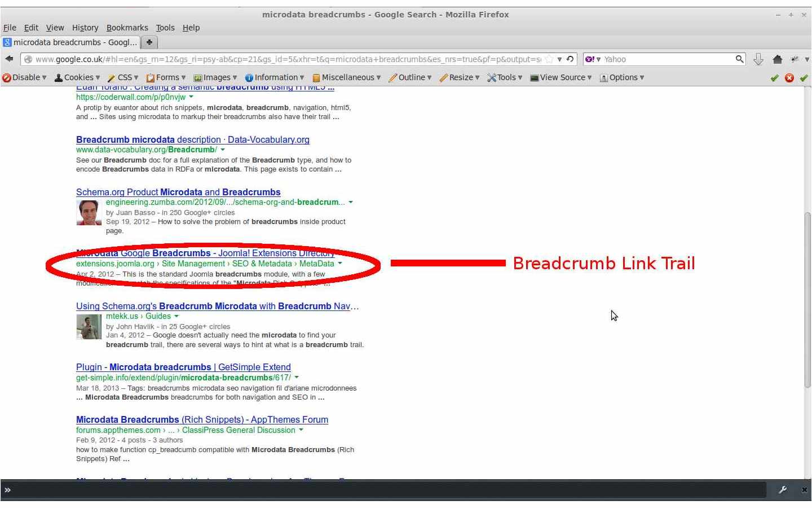Click inside the address bar
This screenshot has height=508, width=812.
tap(282, 59)
